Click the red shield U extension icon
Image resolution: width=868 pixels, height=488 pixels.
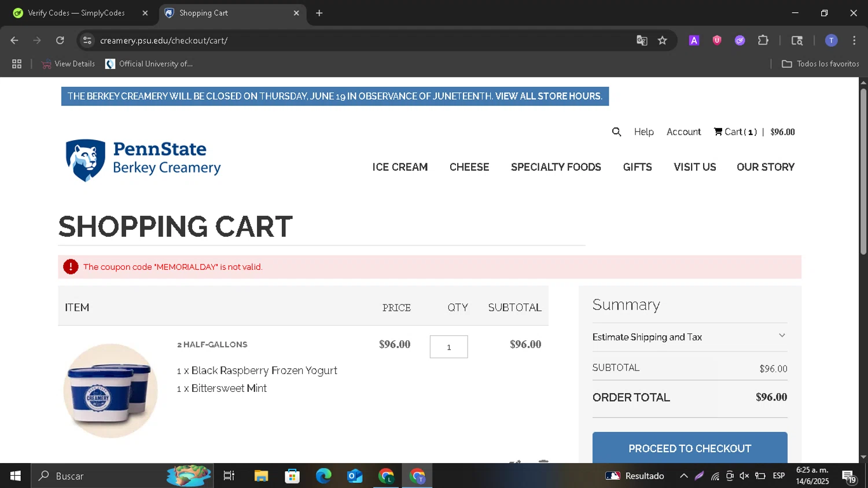click(717, 41)
